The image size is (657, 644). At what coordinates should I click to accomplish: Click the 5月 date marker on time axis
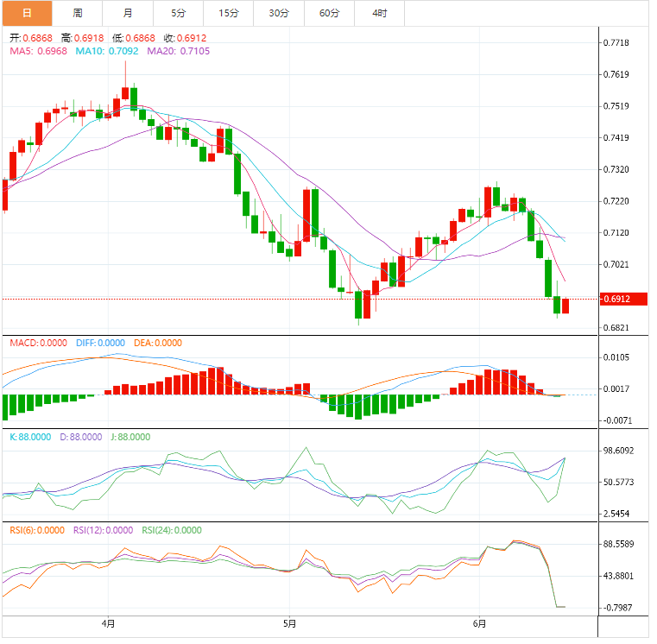290,623
